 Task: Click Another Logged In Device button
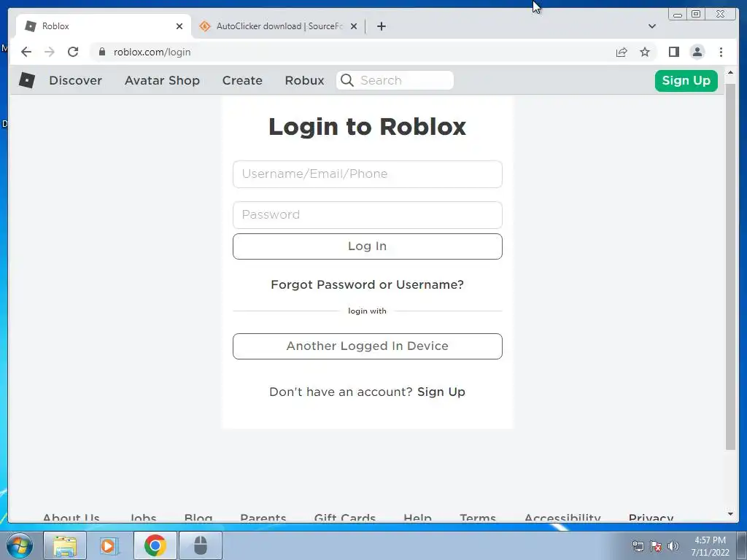click(368, 346)
